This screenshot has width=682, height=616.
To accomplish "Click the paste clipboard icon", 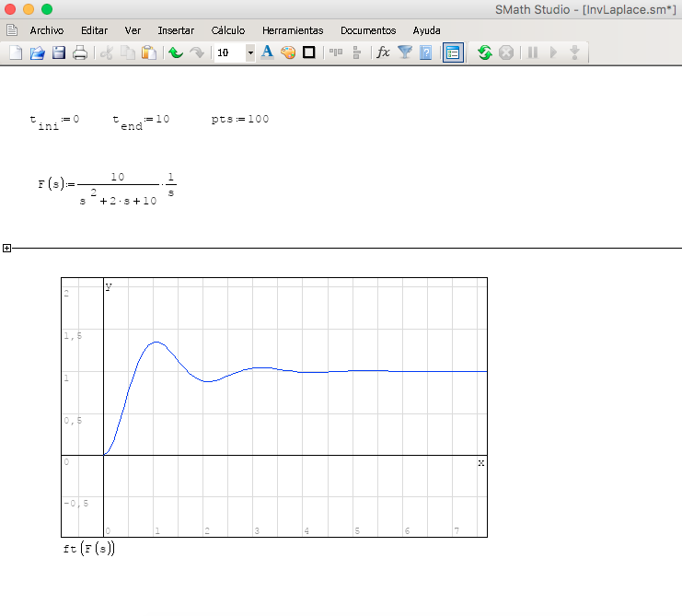I will [x=148, y=52].
